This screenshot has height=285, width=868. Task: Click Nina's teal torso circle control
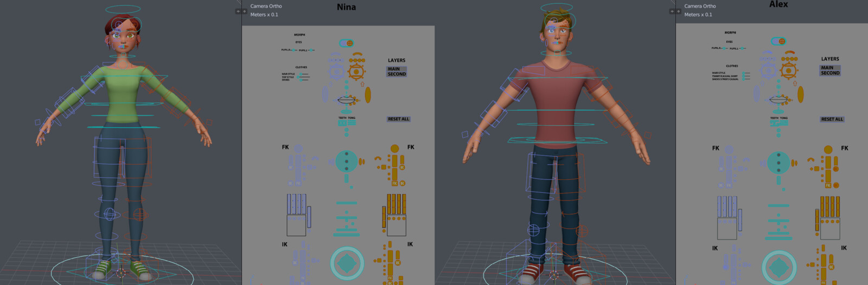346,161
